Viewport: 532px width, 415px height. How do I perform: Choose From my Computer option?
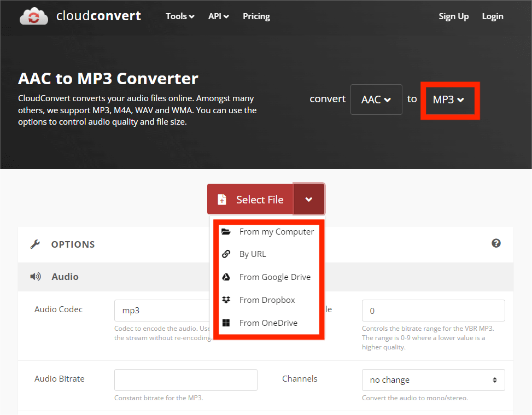pyautogui.click(x=268, y=232)
